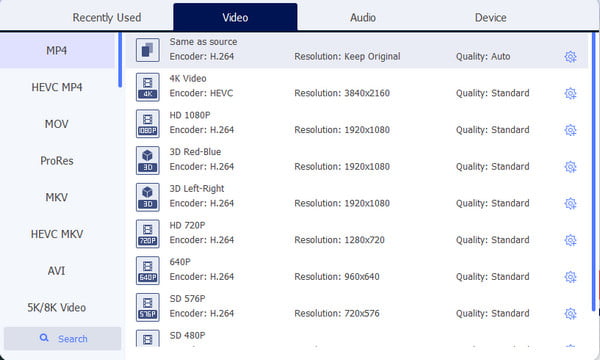
Task: Select HEVC MP4 format in sidebar
Action: tap(57, 87)
